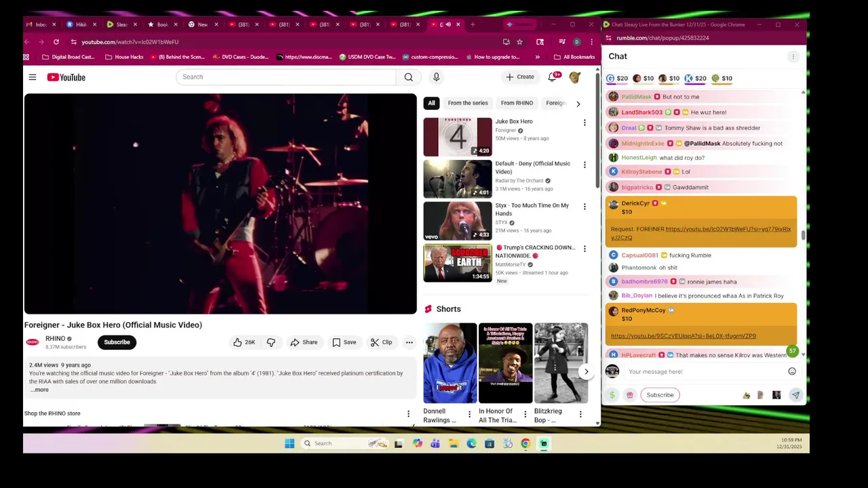The width and height of the screenshot is (868, 488).
Task: Gift subscriptions with the gift icon
Action: (629, 395)
